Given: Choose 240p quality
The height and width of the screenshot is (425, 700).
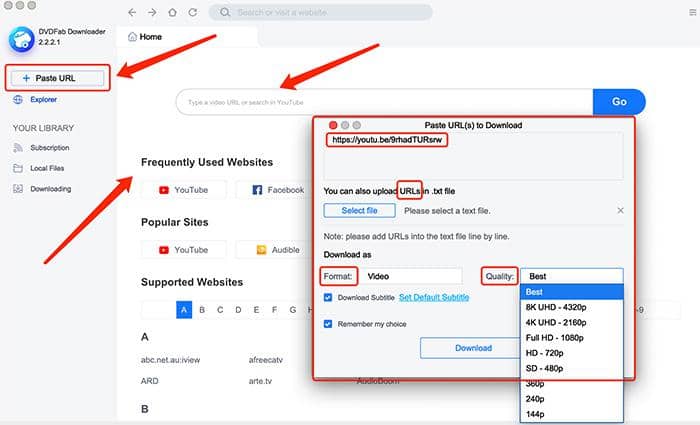Looking at the screenshot, I should tap(572, 399).
